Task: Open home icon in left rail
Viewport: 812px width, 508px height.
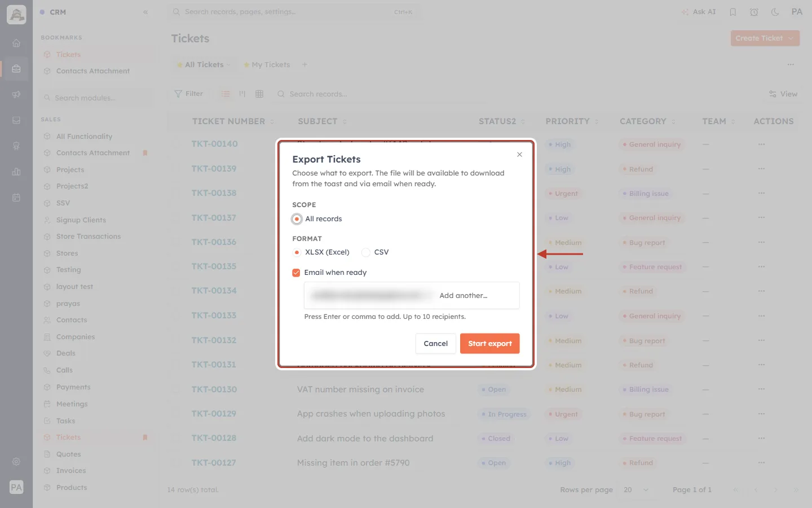Action: [x=16, y=43]
